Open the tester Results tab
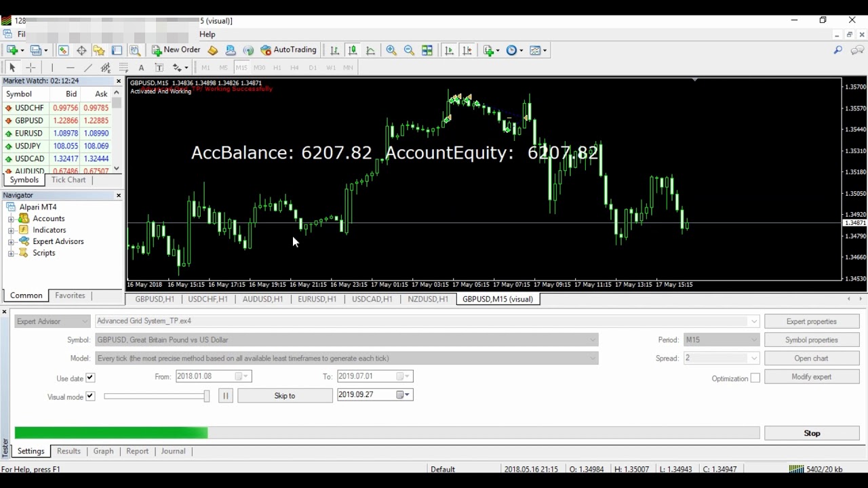Image resolution: width=868 pixels, height=488 pixels. tap(68, 451)
